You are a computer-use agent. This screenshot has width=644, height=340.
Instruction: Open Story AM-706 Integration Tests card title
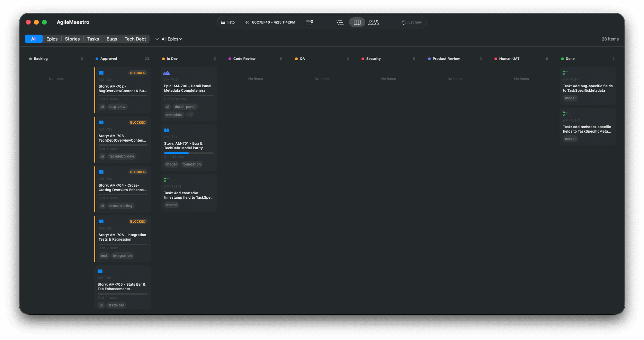[x=122, y=237]
